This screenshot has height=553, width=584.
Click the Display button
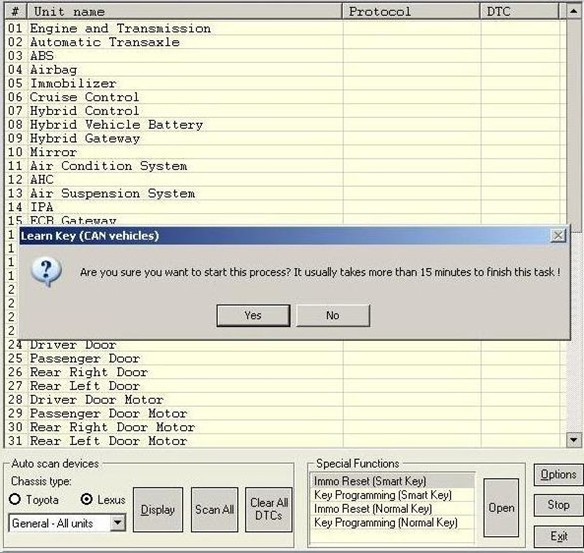click(x=158, y=509)
